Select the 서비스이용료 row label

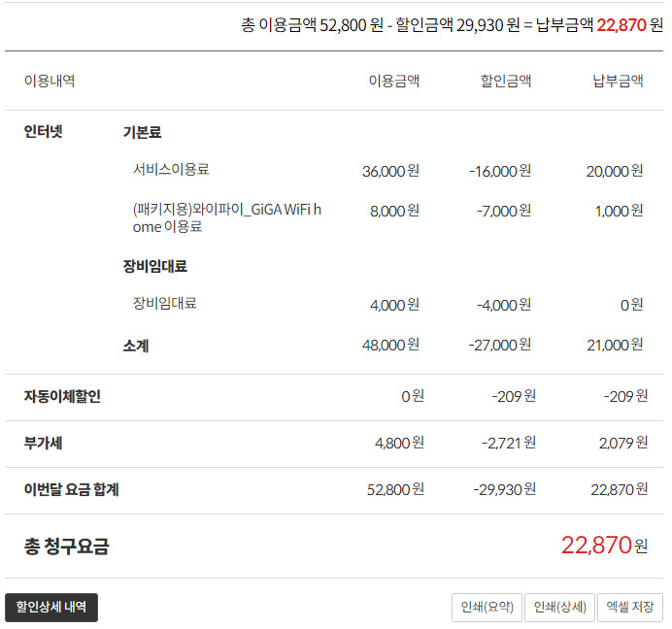pyautogui.click(x=171, y=170)
